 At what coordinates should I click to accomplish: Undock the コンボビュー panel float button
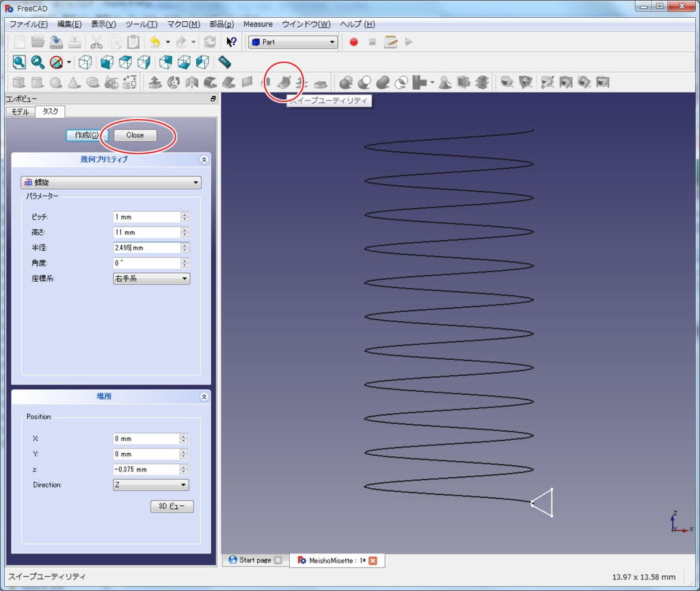coord(213,98)
